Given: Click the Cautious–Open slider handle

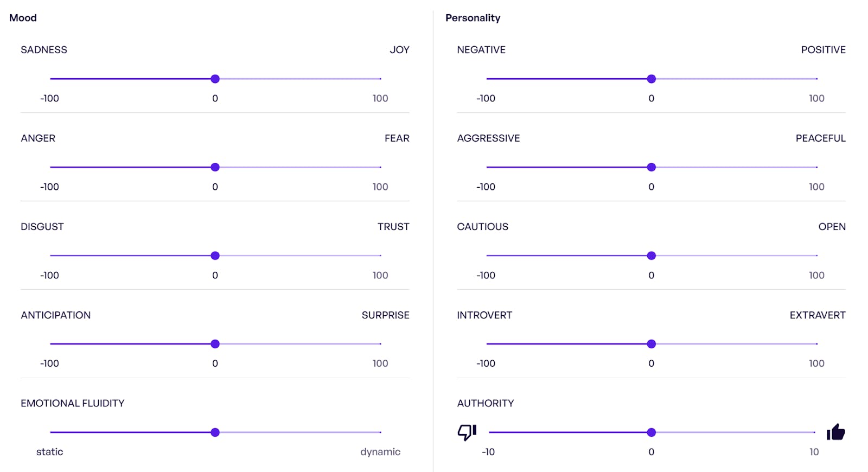Looking at the screenshot, I should pos(652,256).
